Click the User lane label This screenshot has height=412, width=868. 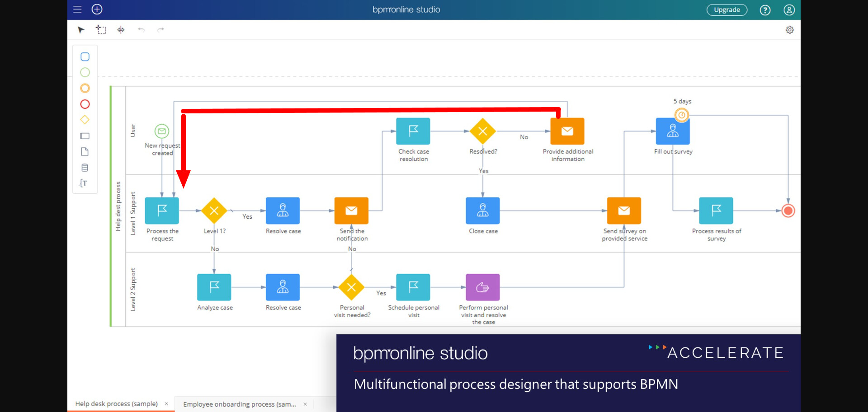coord(133,131)
